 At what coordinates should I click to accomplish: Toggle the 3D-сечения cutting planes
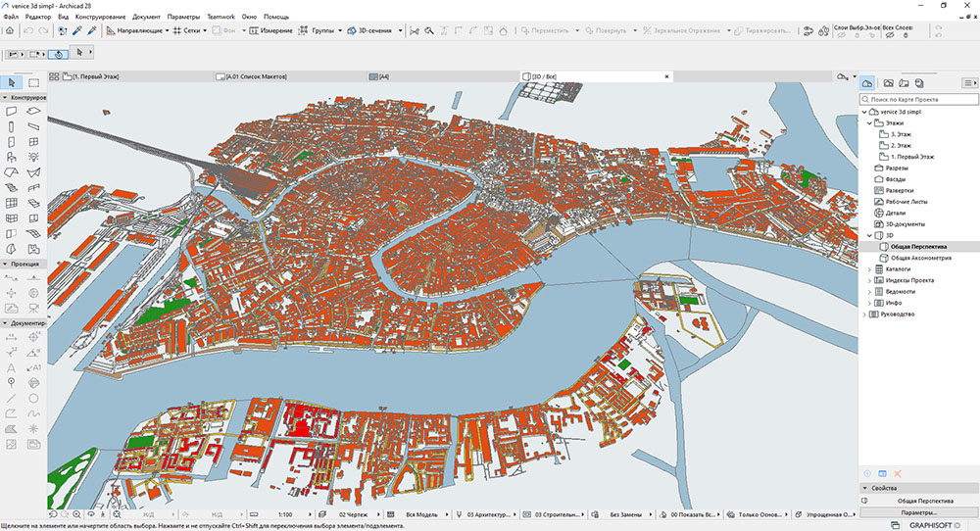point(369,30)
